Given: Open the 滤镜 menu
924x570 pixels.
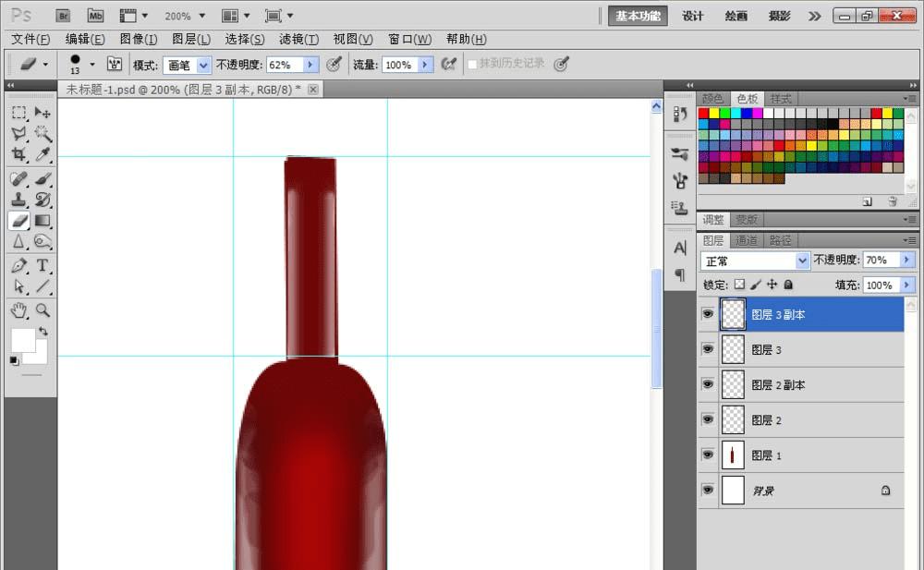Looking at the screenshot, I should click(298, 39).
